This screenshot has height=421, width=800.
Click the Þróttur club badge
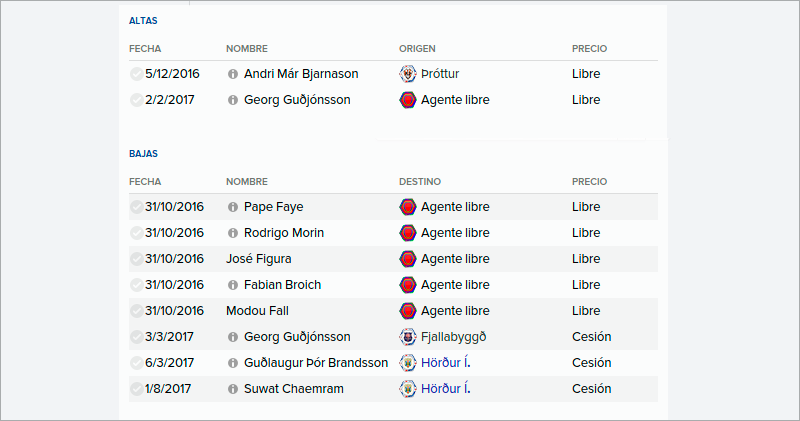pos(408,74)
